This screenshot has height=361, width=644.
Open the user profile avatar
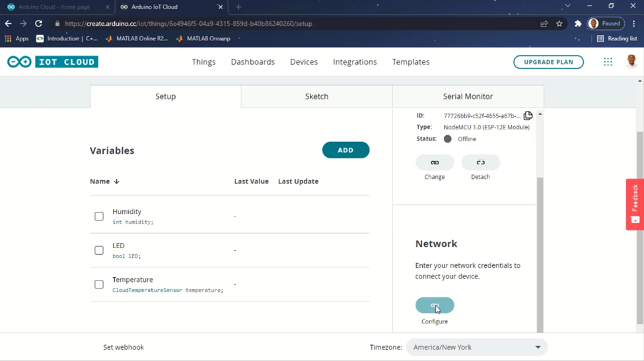[x=631, y=61]
